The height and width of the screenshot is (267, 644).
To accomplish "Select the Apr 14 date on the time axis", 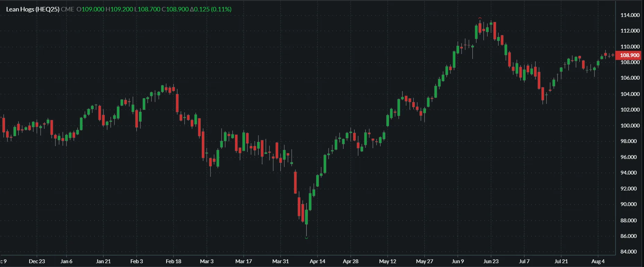I will click(x=317, y=261).
